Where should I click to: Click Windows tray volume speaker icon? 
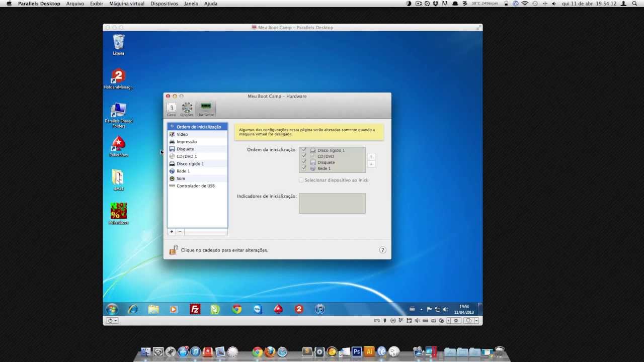(x=445, y=309)
